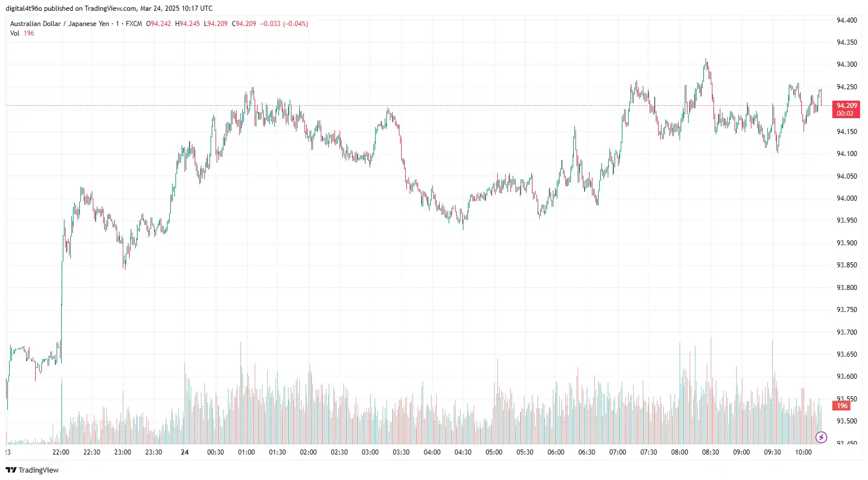Click the 94.150 price axis label

click(x=846, y=132)
